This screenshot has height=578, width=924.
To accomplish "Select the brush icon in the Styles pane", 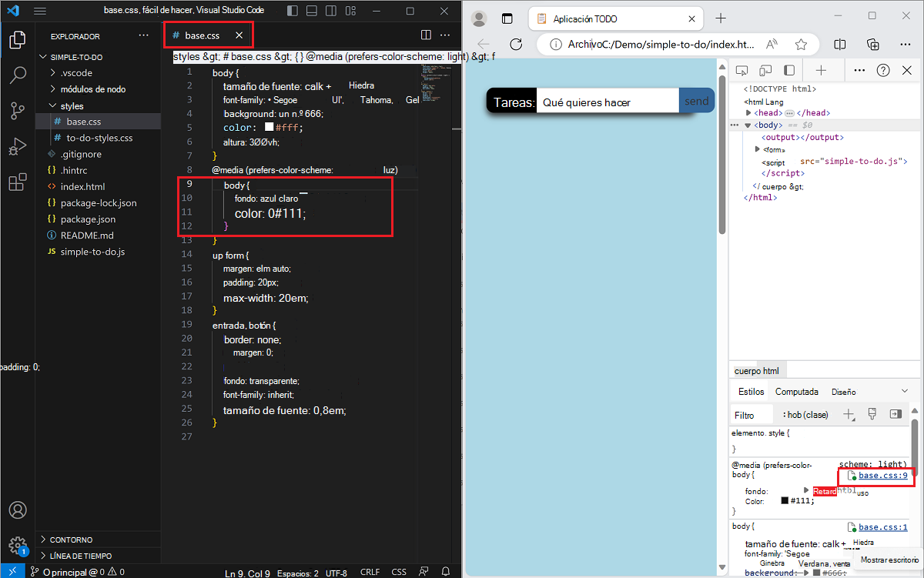I will 872,414.
